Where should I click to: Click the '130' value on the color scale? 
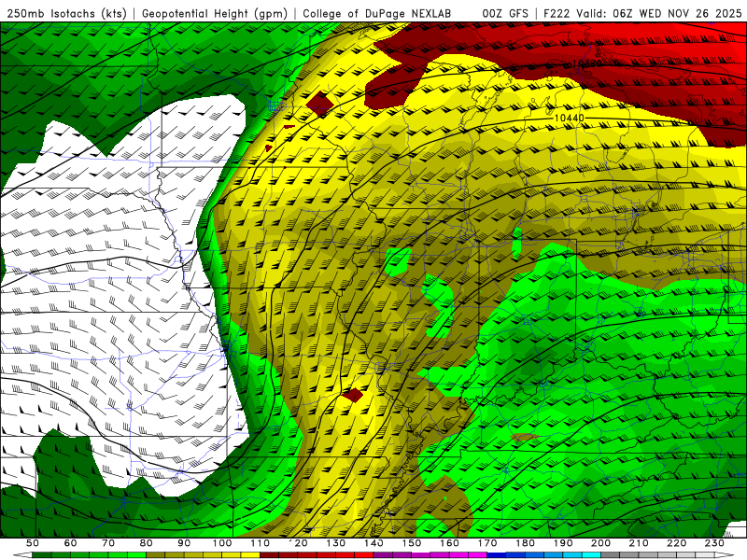336,543
